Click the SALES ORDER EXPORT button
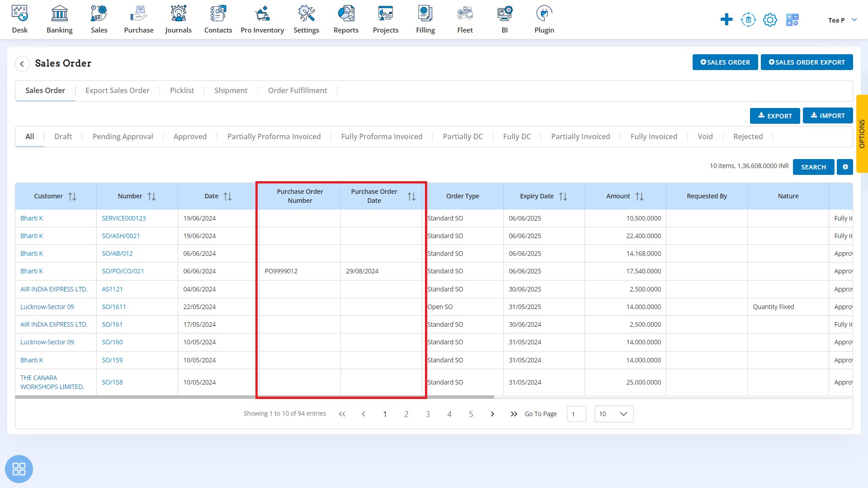 click(807, 62)
